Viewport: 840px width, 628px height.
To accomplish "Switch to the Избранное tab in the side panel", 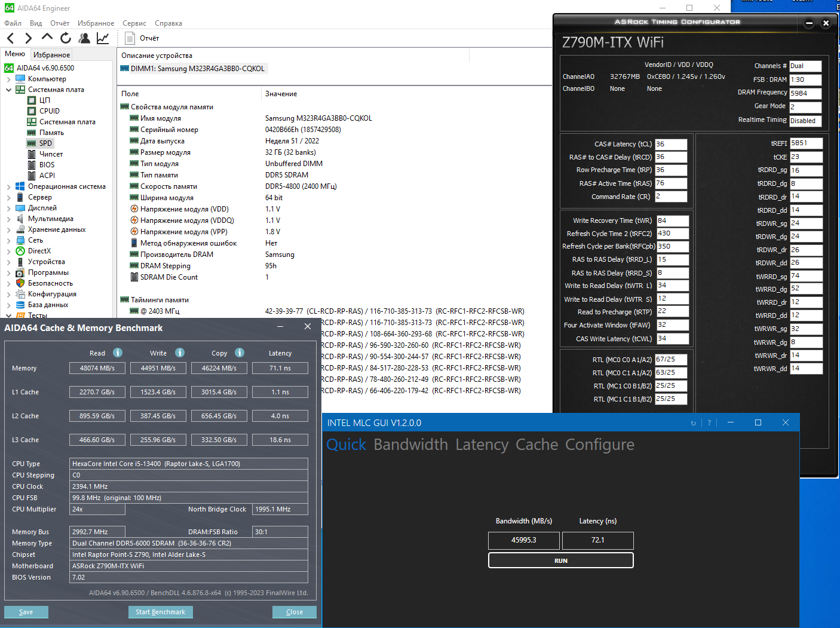I will (x=51, y=54).
